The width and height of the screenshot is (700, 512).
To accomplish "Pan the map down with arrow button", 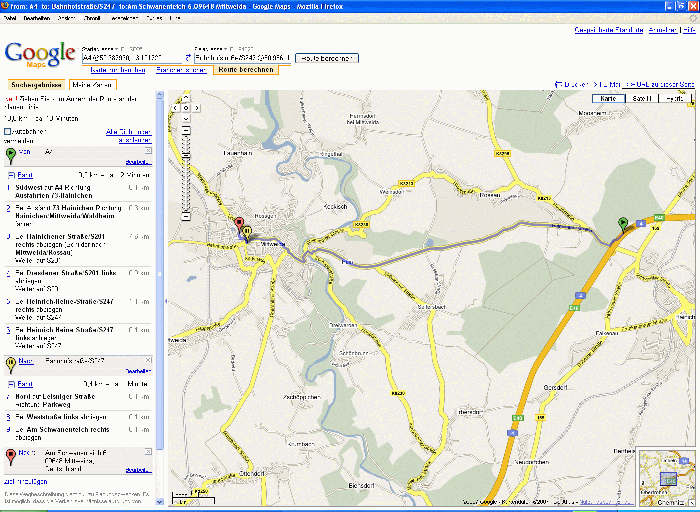I will pos(186,119).
